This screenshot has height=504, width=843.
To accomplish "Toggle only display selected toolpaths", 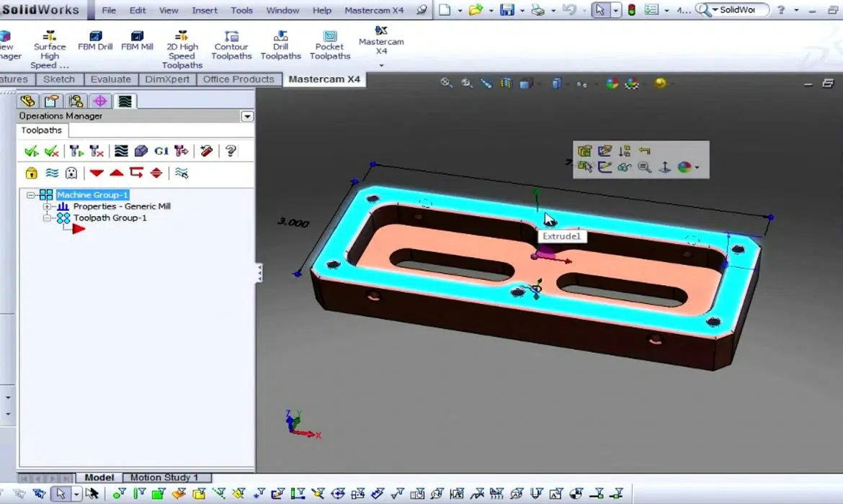I will click(181, 173).
